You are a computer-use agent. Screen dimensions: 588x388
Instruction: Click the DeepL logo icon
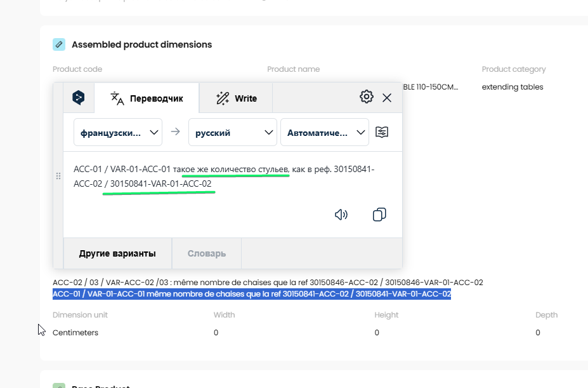coord(79,98)
